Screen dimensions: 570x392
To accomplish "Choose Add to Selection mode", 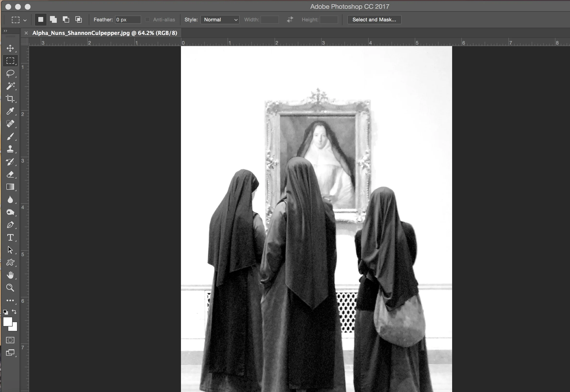I will pyautogui.click(x=53, y=20).
